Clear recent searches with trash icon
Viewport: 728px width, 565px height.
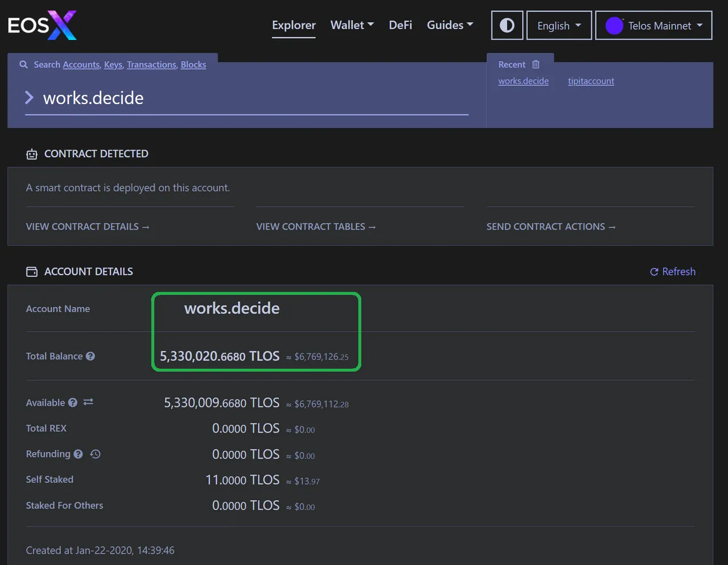coord(536,64)
